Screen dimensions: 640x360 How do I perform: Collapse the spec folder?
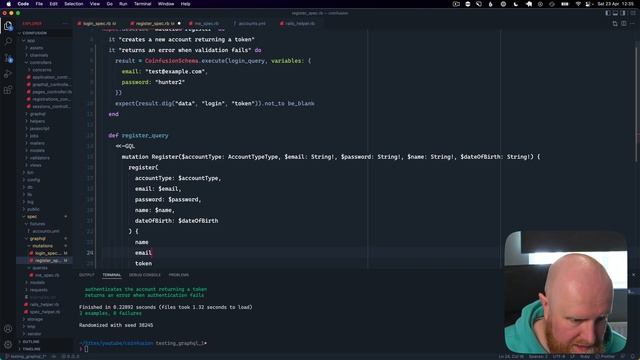[x=32, y=217]
